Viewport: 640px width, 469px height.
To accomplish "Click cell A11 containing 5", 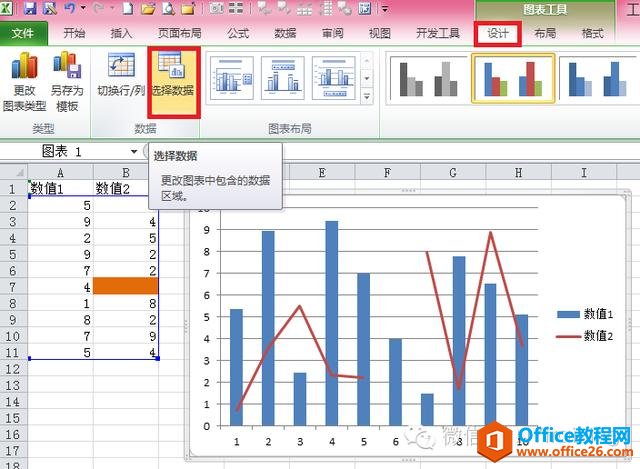I will point(60,352).
